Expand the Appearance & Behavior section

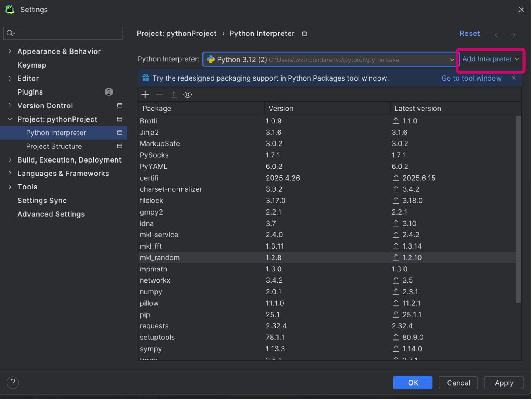tap(10, 51)
